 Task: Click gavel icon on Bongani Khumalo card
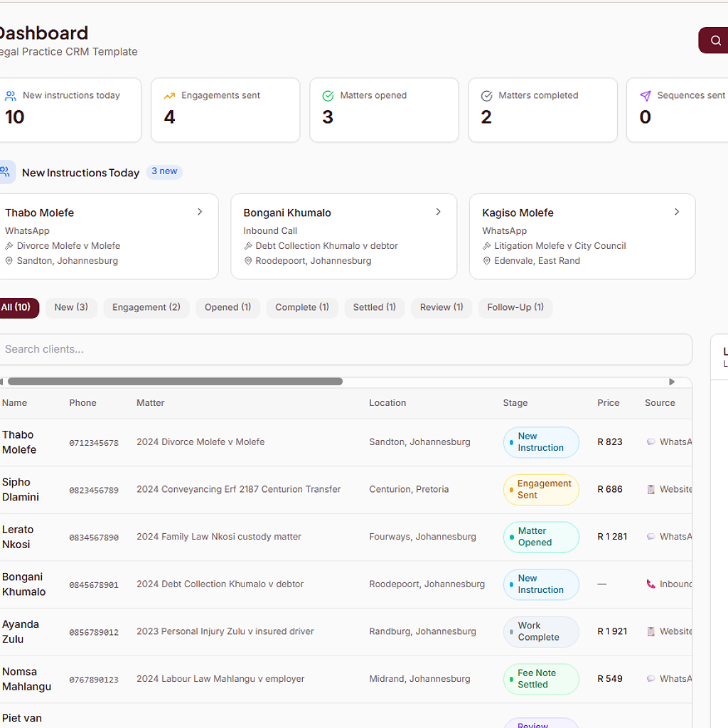tap(248, 245)
